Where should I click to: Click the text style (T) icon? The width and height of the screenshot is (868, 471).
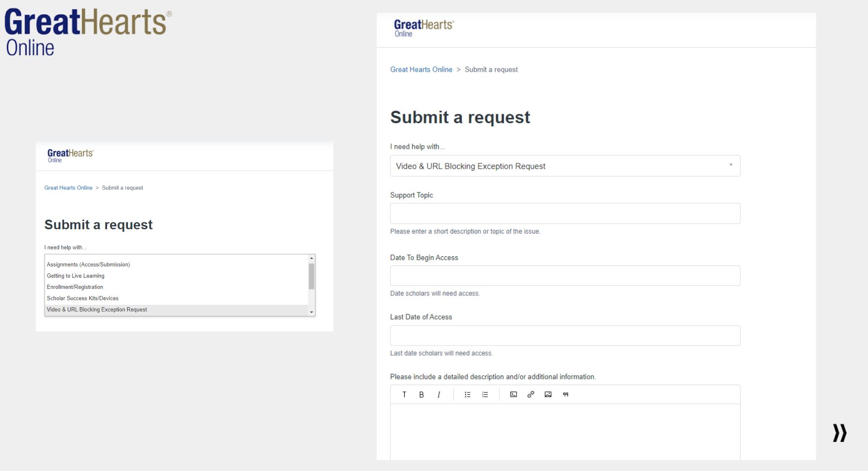(404, 394)
